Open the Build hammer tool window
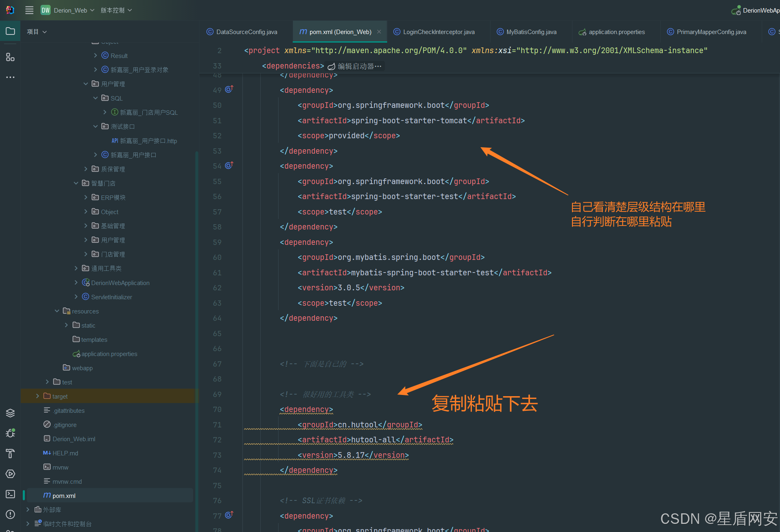The height and width of the screenshot is (532, 780). point(10,453)
